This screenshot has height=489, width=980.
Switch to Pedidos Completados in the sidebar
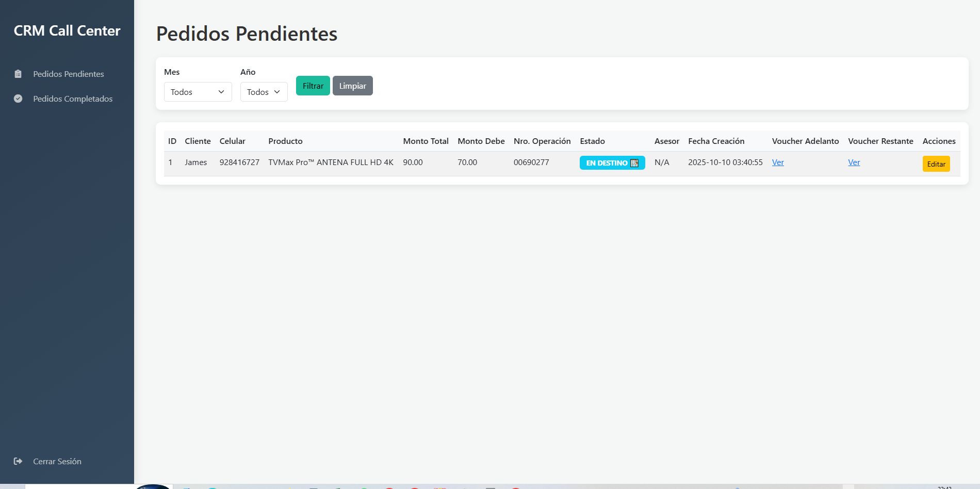coord(73,99)
